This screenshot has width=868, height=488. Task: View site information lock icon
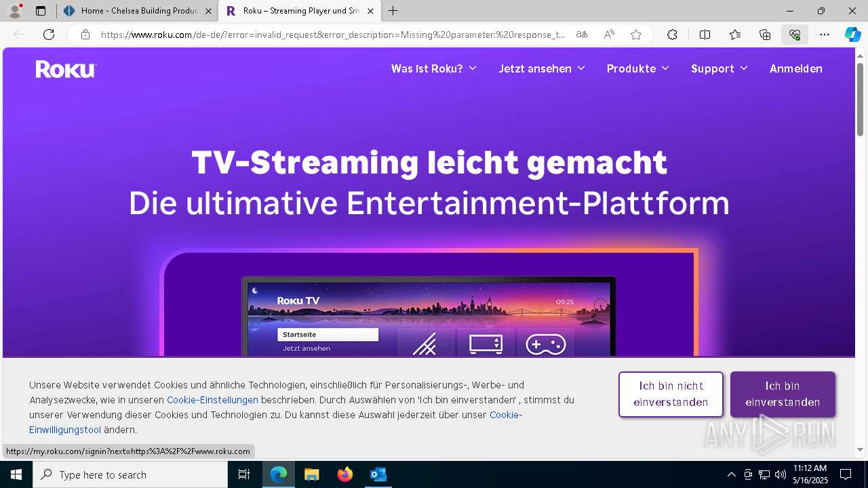[85, 35]
